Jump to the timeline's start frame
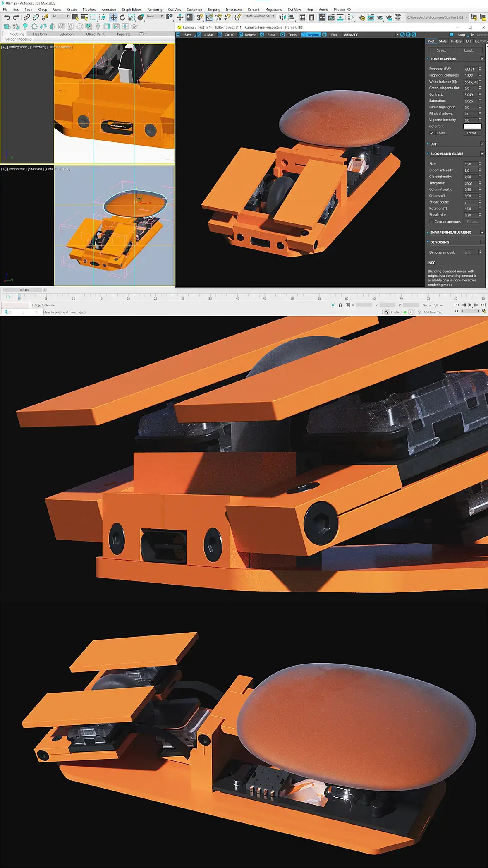 click(457, 305)
